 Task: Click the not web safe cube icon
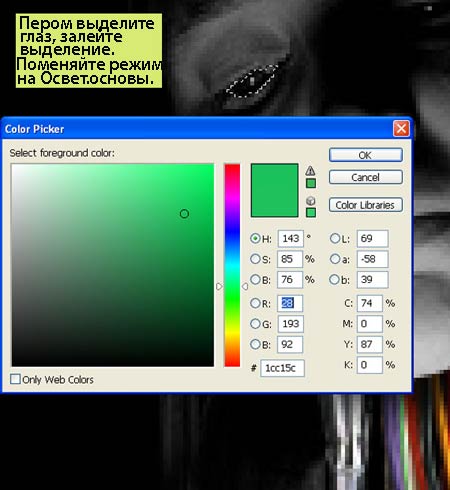point(310,201)
